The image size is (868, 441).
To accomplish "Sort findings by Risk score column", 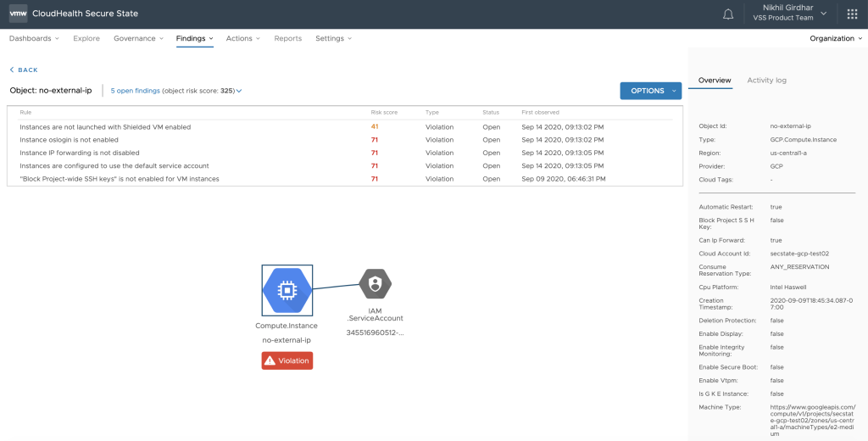I will [384, 112].
